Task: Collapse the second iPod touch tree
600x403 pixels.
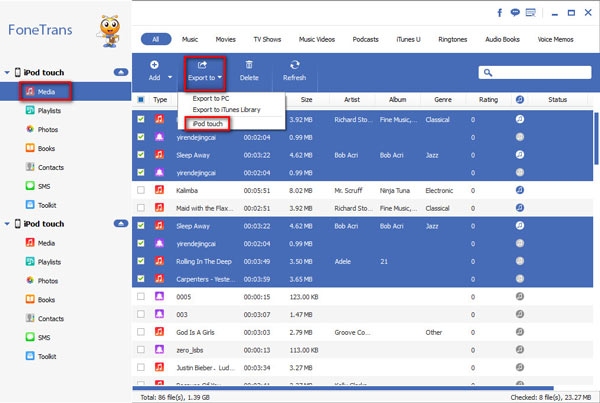Action: [7, 224]
